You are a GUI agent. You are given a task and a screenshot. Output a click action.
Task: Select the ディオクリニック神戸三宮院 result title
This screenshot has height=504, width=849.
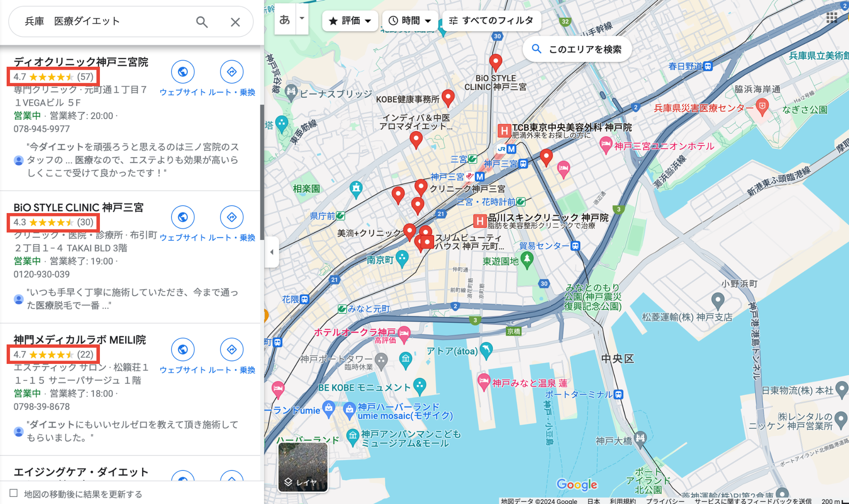tap(81, 62)
